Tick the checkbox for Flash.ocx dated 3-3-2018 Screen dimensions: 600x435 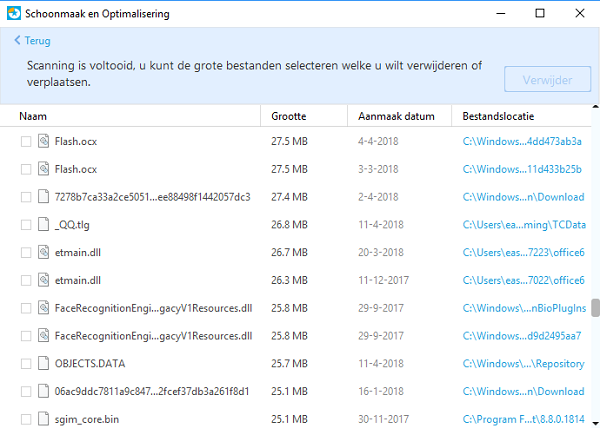tap(26, 170)
